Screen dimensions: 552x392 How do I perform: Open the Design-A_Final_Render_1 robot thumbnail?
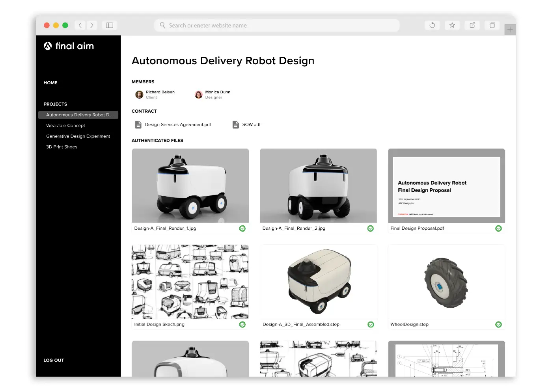click(x=190, y=186)
